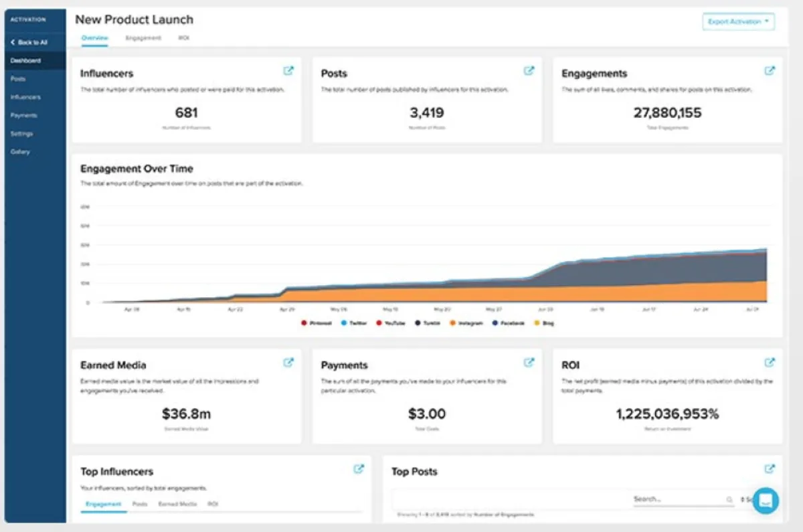Open the Engagements card export icon
803x532 pixels.
[770, 70]
